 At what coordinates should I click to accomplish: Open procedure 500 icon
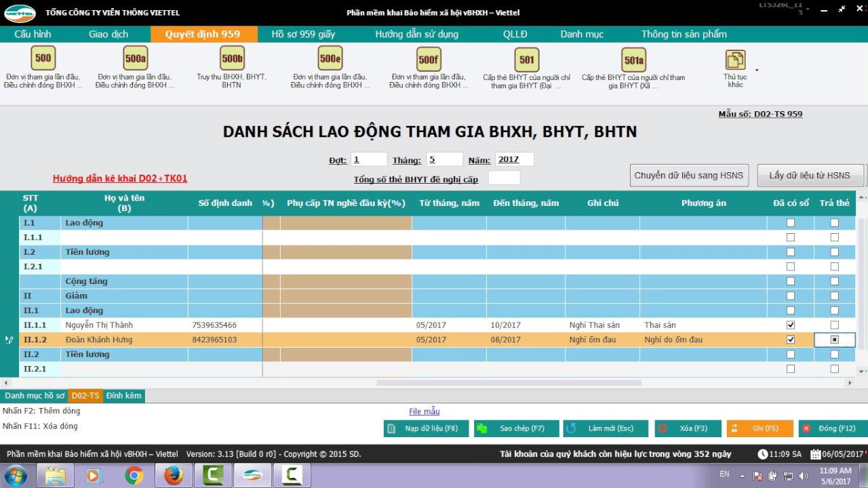(x=43, y=58)
